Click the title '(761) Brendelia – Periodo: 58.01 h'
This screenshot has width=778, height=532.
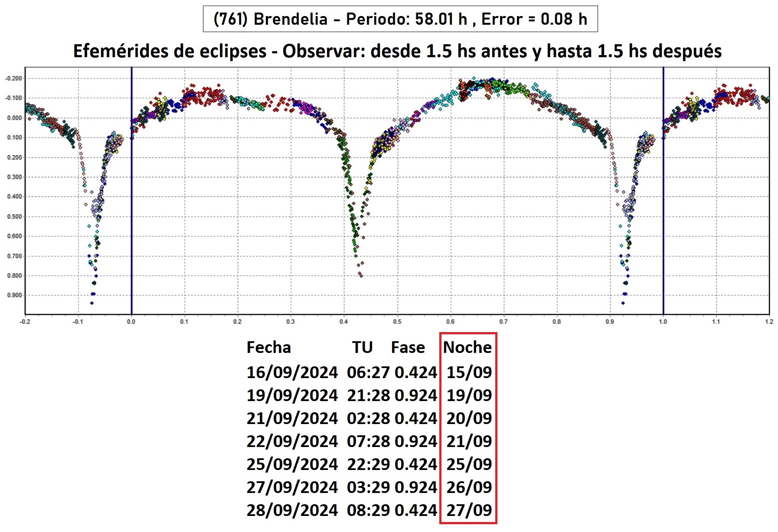[340, 19]
